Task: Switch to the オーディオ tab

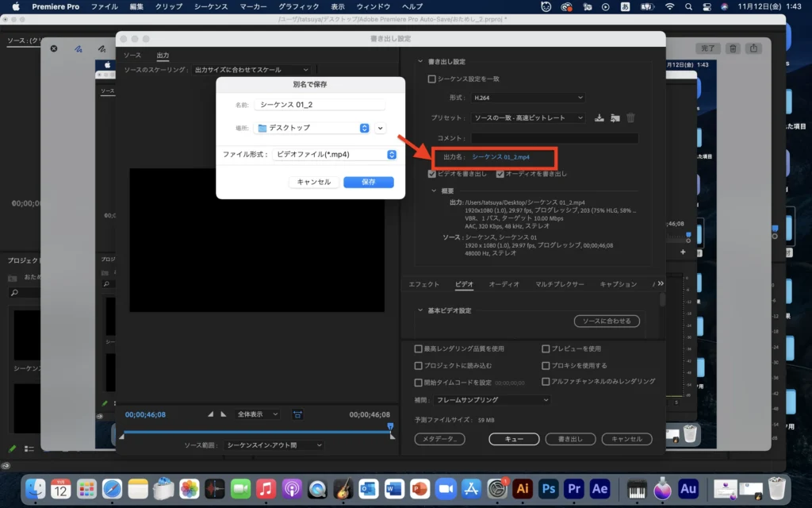Action: coord(504,284)
